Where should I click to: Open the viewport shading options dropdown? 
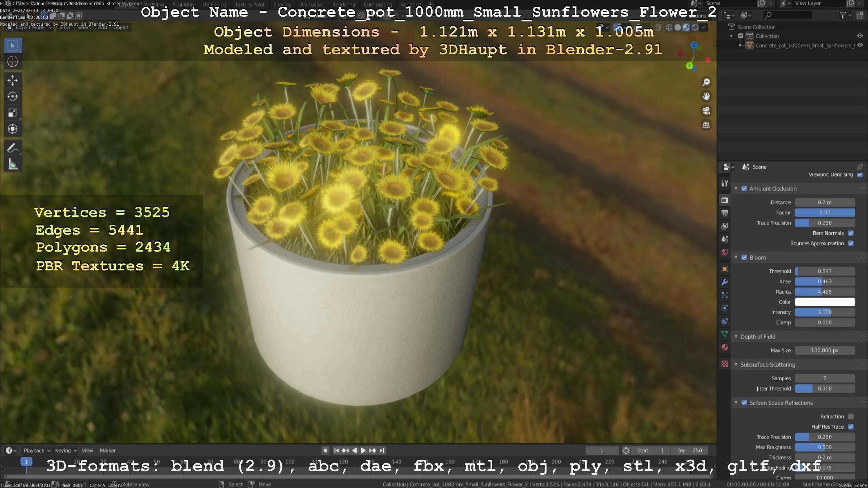pyautogui.click(x=703, y=27)
